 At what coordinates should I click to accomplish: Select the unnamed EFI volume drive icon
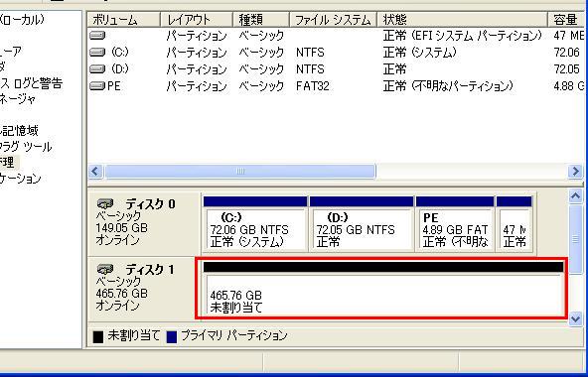coord(97,36)
